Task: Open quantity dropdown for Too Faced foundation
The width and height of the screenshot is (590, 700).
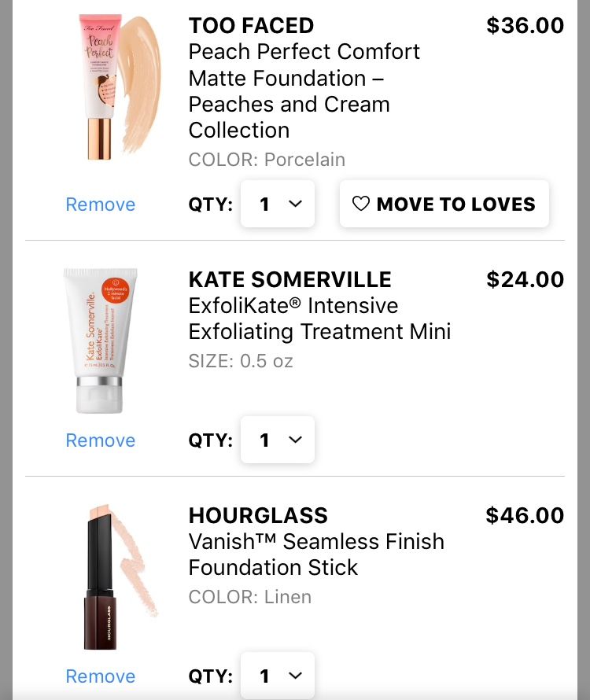Action: coord(278,204)
